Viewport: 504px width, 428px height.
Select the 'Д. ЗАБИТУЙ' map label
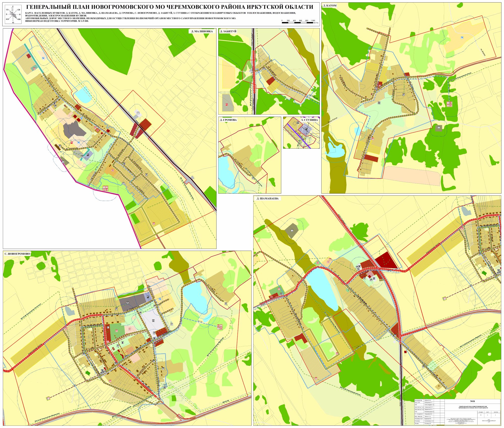tap(228, 31)
